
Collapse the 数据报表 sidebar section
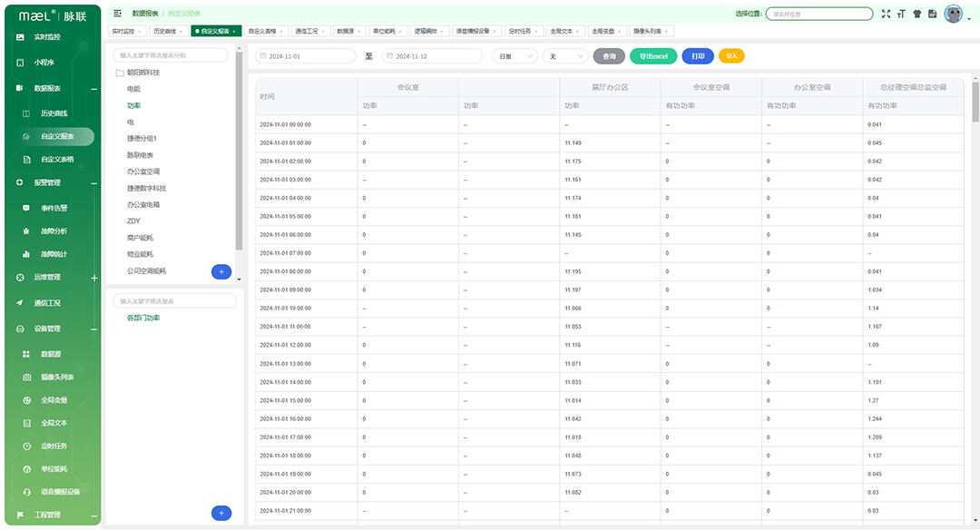click(x=93, y=88)
